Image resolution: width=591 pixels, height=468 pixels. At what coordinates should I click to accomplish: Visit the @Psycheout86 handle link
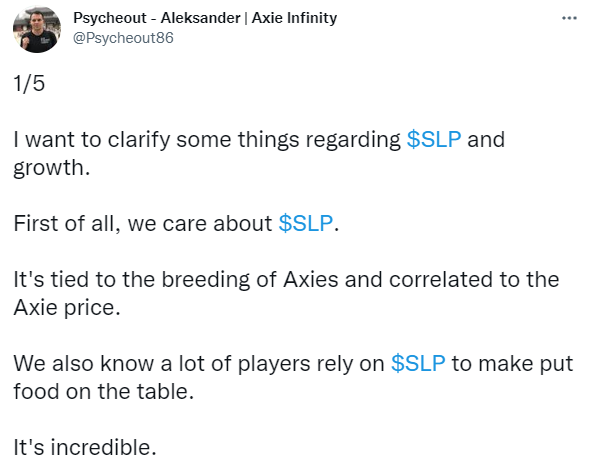(x=123, y=38)
